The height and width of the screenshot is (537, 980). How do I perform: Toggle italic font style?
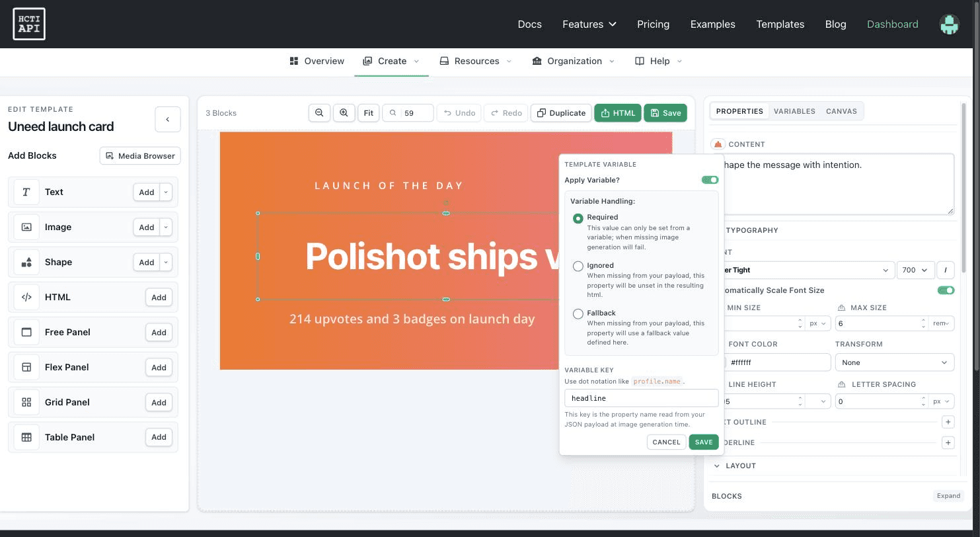click(946, 270)
